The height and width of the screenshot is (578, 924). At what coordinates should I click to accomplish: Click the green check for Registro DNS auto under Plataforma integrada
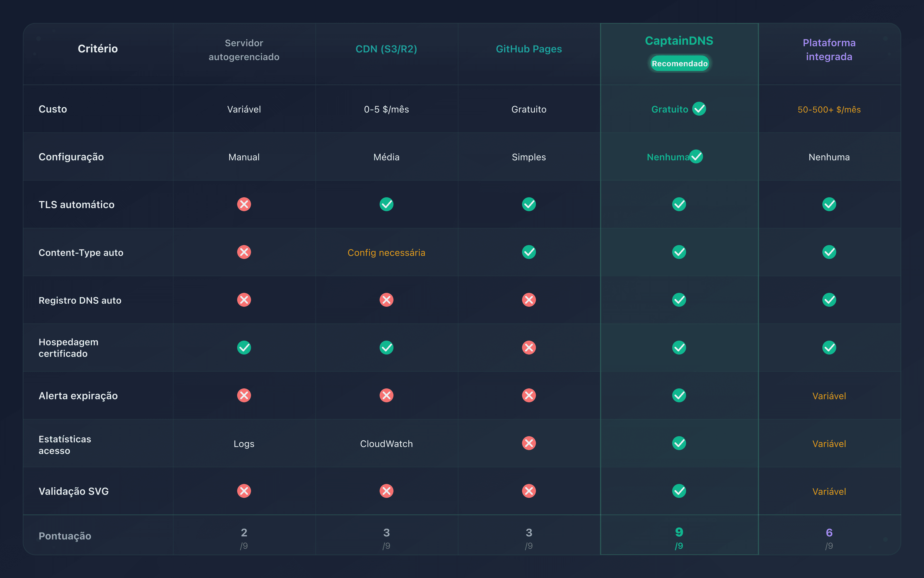pos(829,300)
